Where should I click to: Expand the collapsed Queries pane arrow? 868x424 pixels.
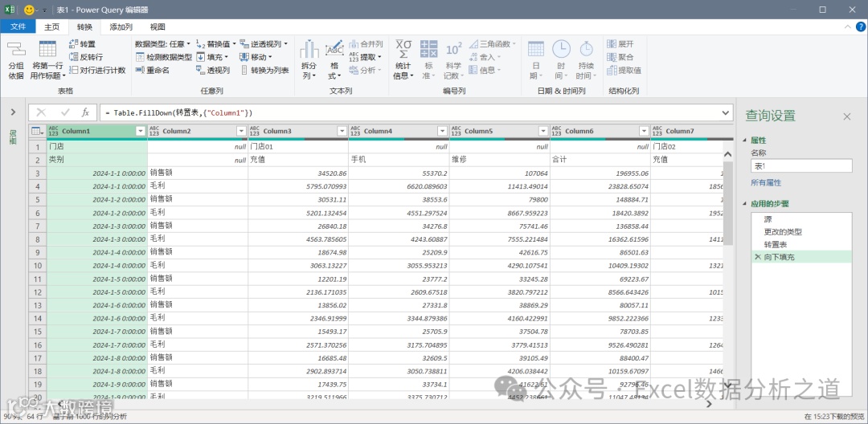click(x=13, y=112)
